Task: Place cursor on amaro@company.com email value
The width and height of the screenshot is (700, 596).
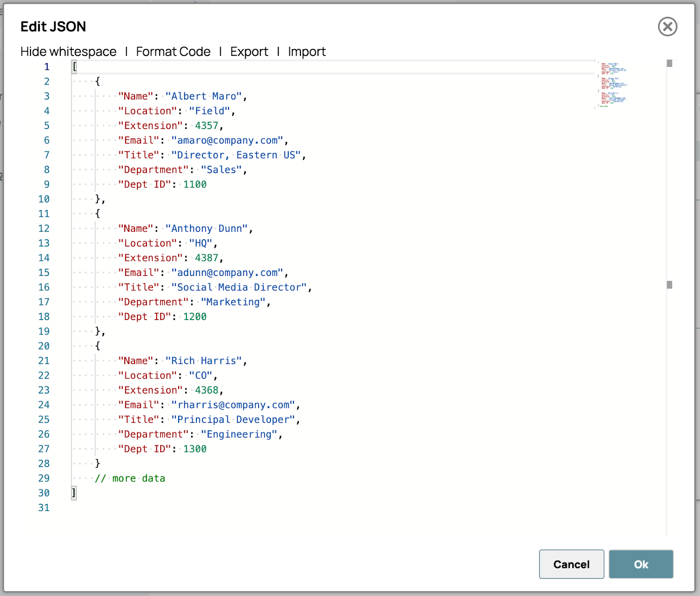Action: [x=227, y=140]
